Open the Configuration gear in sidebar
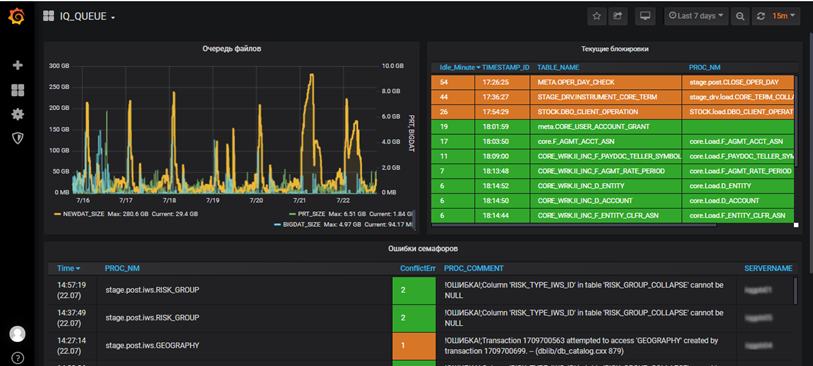This screenshot has height=366, width=813. pyautogui.click(x=18, y=114)
